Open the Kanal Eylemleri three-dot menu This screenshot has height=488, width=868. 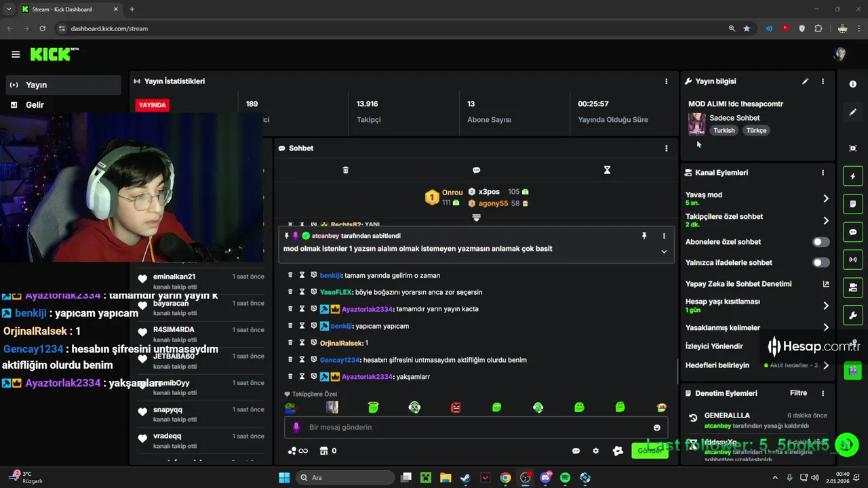(823, 173)
